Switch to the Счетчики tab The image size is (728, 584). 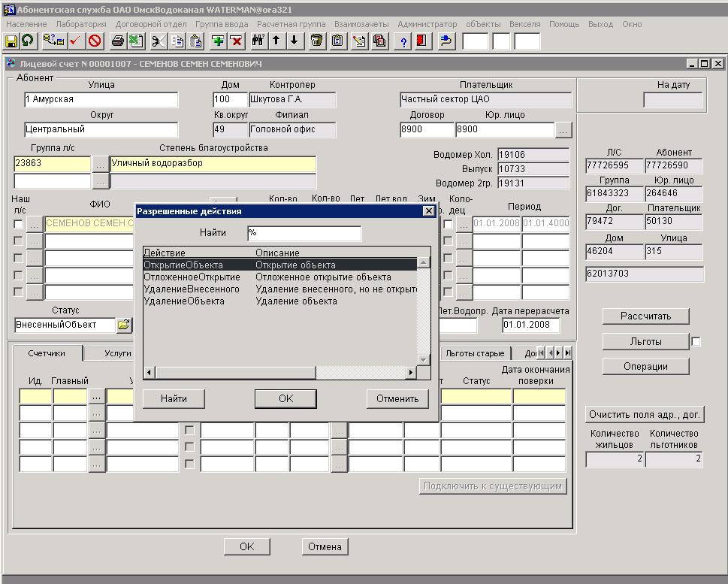46,353
